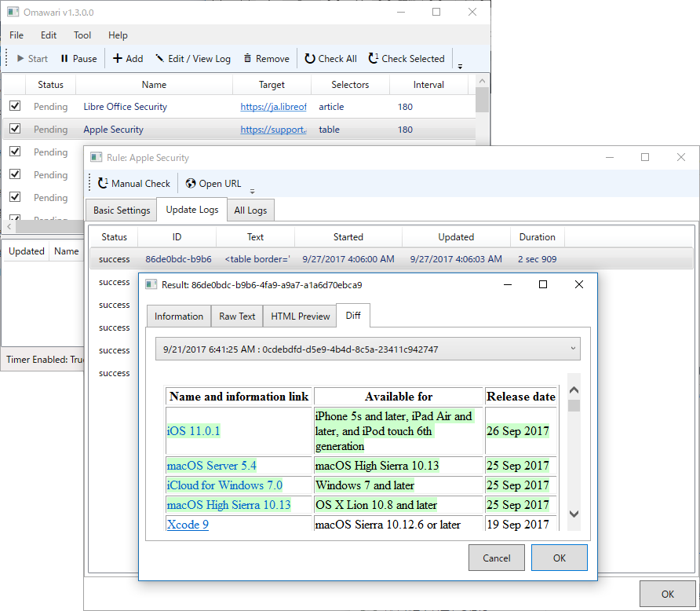
Task: Click Manual Check in the Rule window
Action: point(134,184)
